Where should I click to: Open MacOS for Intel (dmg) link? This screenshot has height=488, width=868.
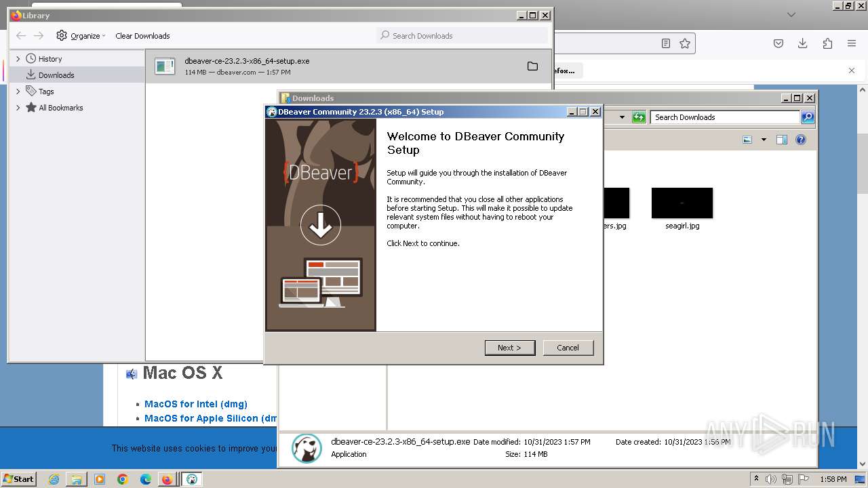coord(196,404)
